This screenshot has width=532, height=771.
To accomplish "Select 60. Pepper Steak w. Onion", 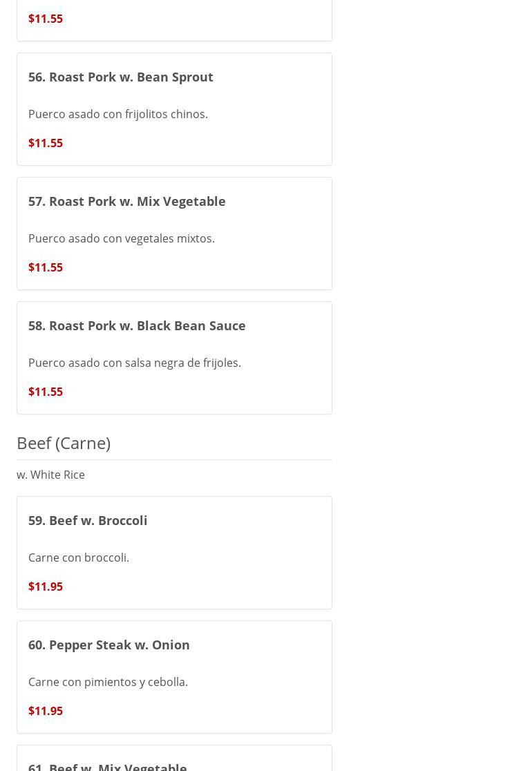I will (x=109, y=645).
